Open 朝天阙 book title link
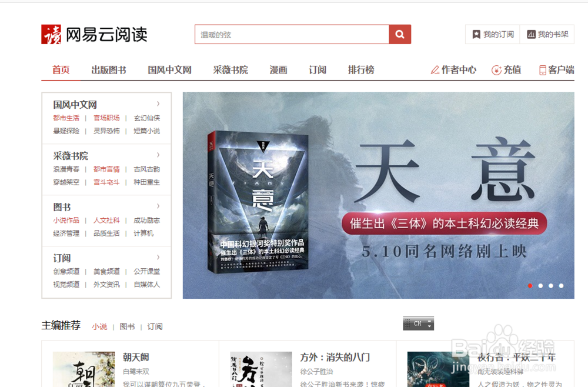 pyautogui.click(x=136, y=358)
